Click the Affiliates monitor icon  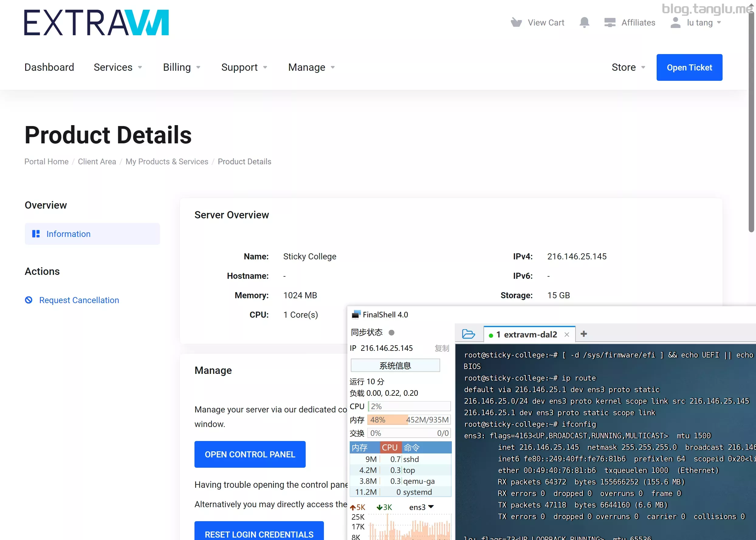point(610,22)
